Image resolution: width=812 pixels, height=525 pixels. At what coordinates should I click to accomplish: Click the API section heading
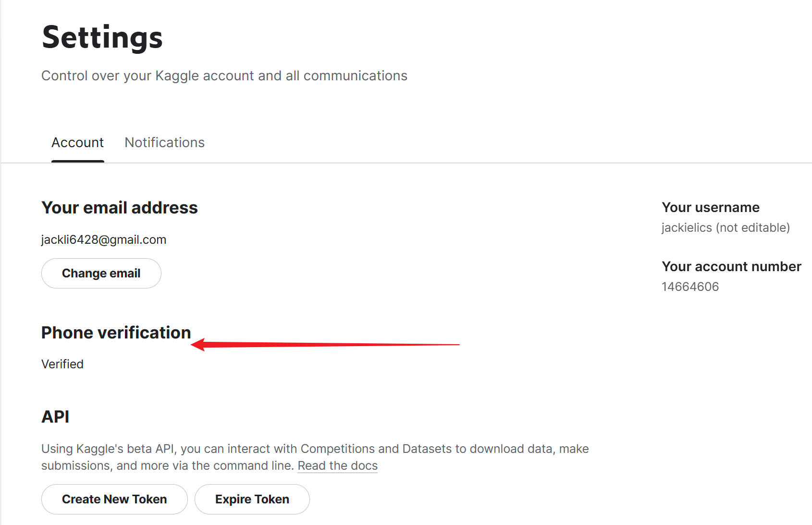click(55, 417)
